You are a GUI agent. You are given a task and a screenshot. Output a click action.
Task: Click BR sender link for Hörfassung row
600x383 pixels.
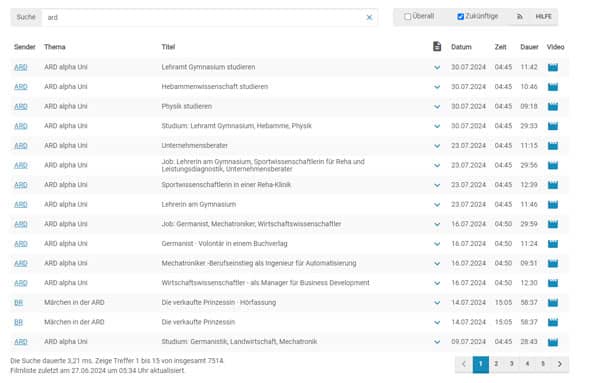[x=18, y=303]
